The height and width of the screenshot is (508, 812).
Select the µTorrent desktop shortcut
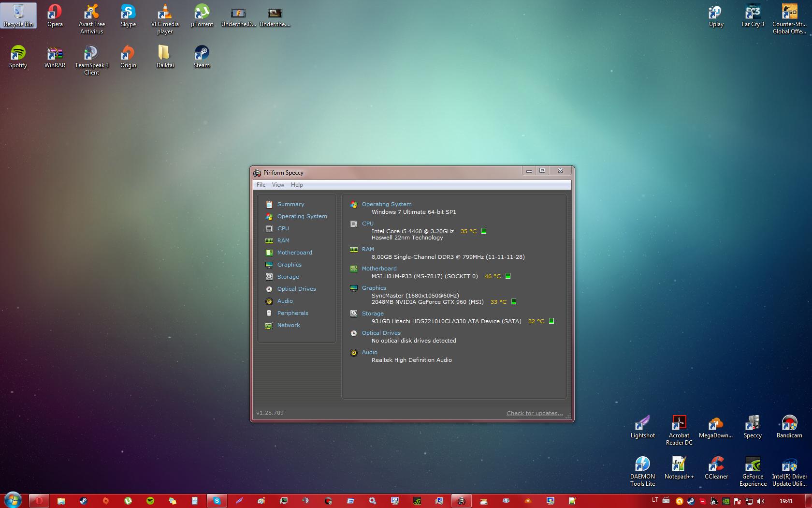click(202, 15)
